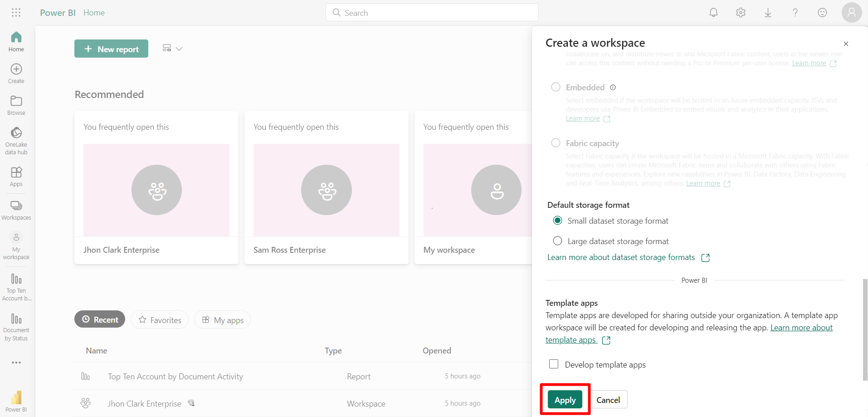Cancel workspace creation
Viewport: 868px width, 417px height.
coord(608,399)
